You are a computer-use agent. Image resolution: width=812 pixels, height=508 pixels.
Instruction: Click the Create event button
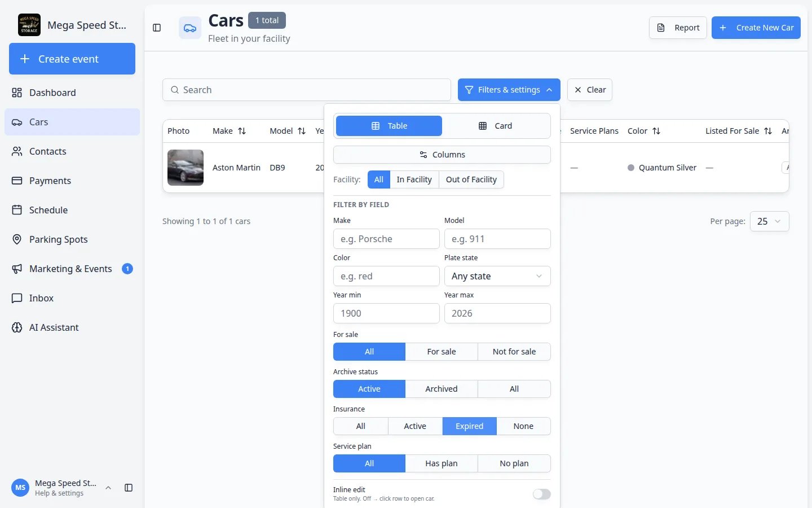pos(72,59)
